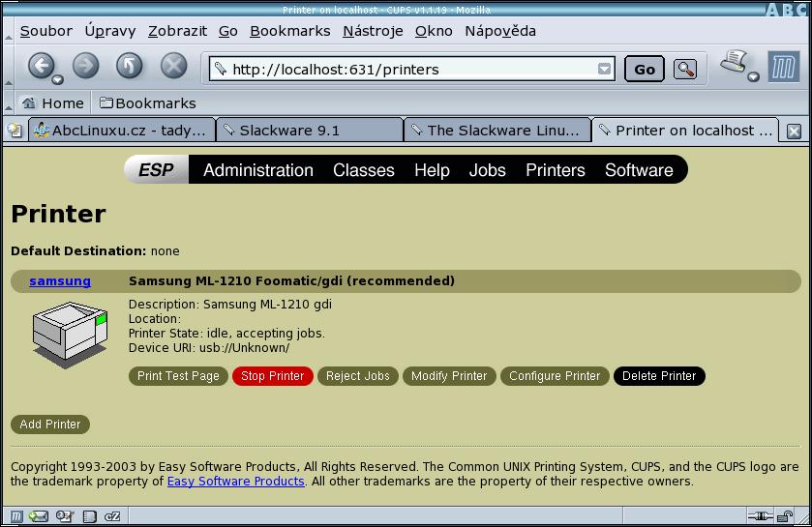This screenshot has height=527, width=812.
Task: Go back using the Back arrow button
Action: [x=41, y=66]
